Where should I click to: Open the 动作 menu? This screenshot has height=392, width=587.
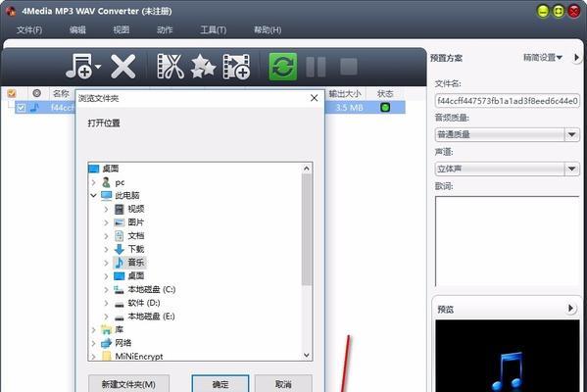click(165, 29)
